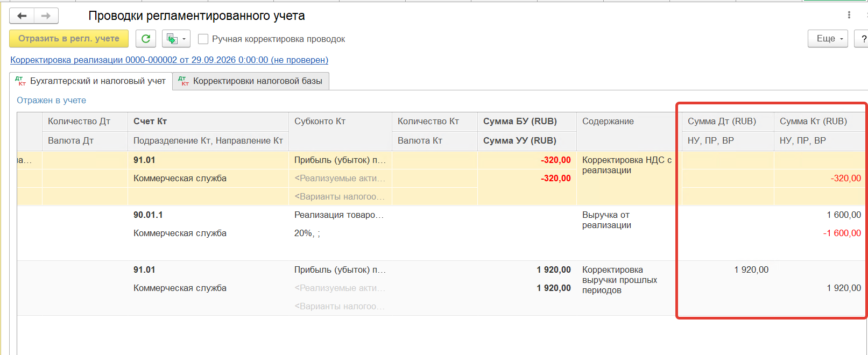Click the Счет Кт column header
The image size is (868, 355).
tap(208, 122)
